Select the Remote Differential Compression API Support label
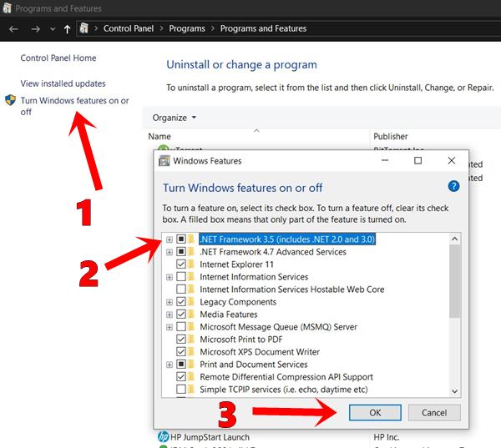 (x=286, y=377)
